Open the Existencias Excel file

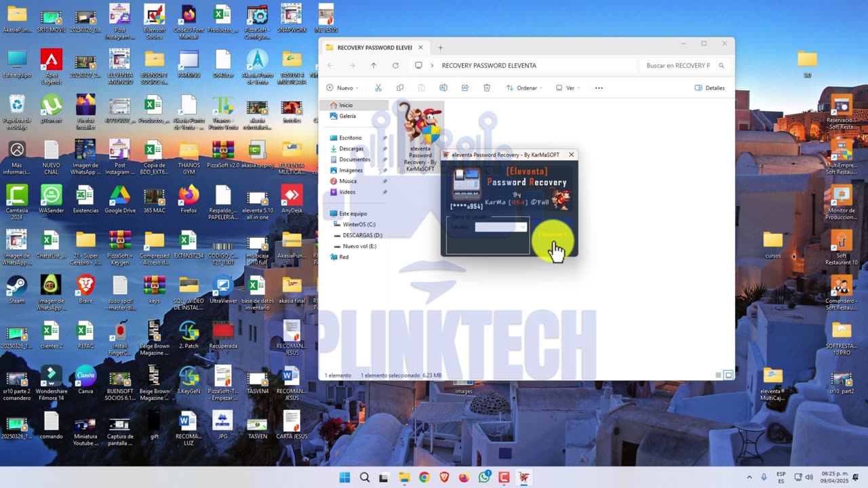pos(85,199)
